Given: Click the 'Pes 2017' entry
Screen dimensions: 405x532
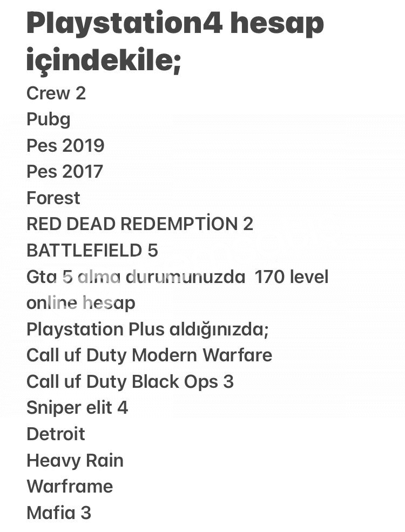Looking at the screenshot, I should pyautogui.click(x=64, y=171).
